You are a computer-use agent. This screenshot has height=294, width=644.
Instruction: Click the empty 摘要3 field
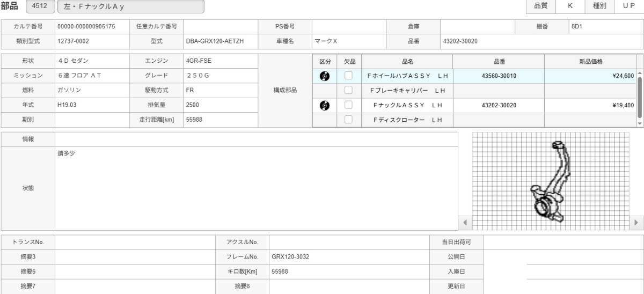pos(135,256)
